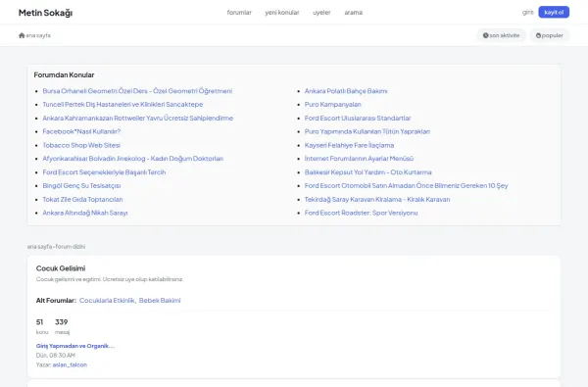Open Ankara Polatlı Bahçe Bakımı topic
The width and height of the screenshot is (588, 387).
[x=346, y=91]
